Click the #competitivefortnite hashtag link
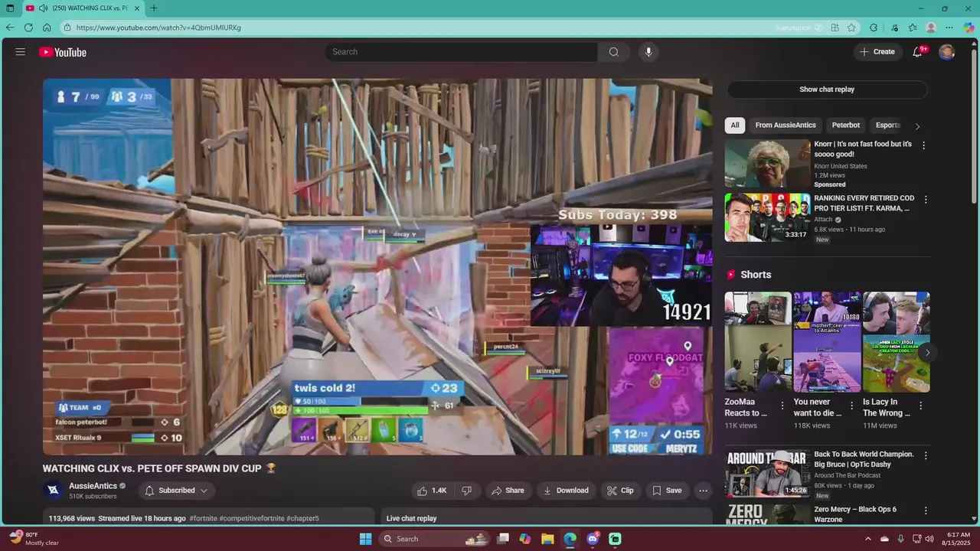 pyautogui.click(x=252, y=519)
